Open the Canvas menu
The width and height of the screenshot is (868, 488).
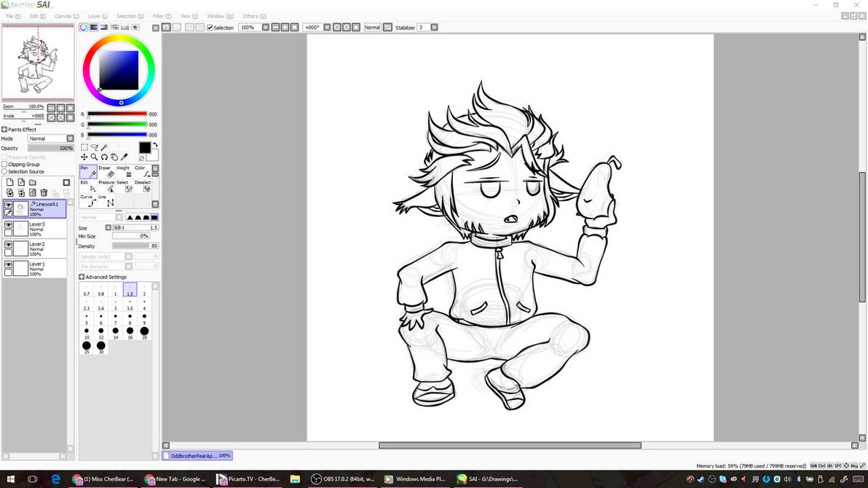coord(66,16)
